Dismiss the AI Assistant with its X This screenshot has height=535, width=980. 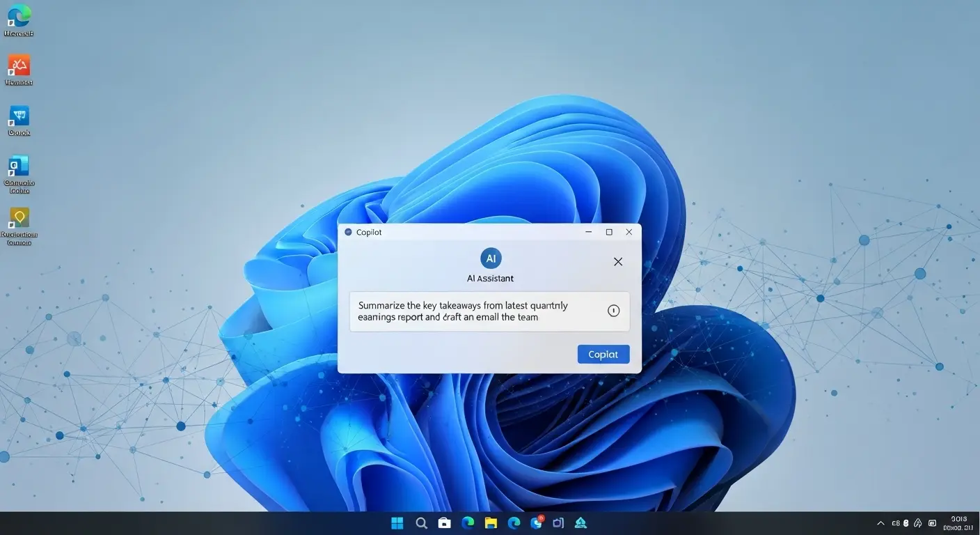(618, 261)
